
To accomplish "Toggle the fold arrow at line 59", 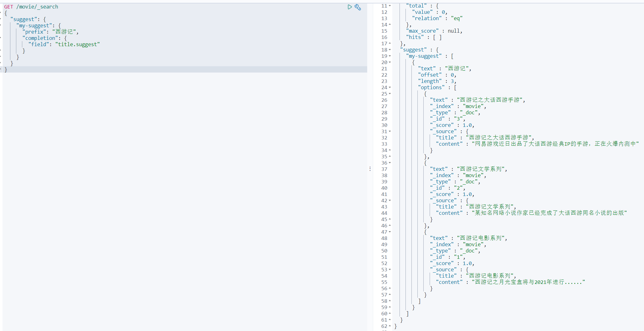I will pos(390,307).
